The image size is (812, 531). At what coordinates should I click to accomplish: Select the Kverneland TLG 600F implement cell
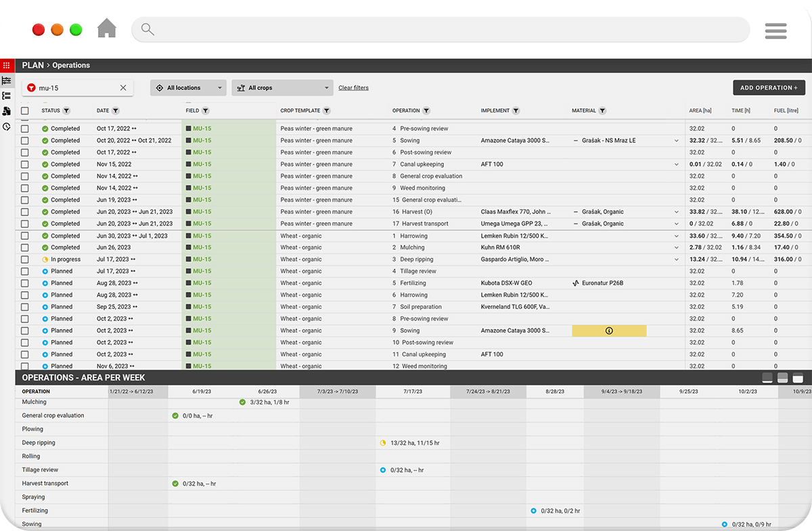click(515, 307)
